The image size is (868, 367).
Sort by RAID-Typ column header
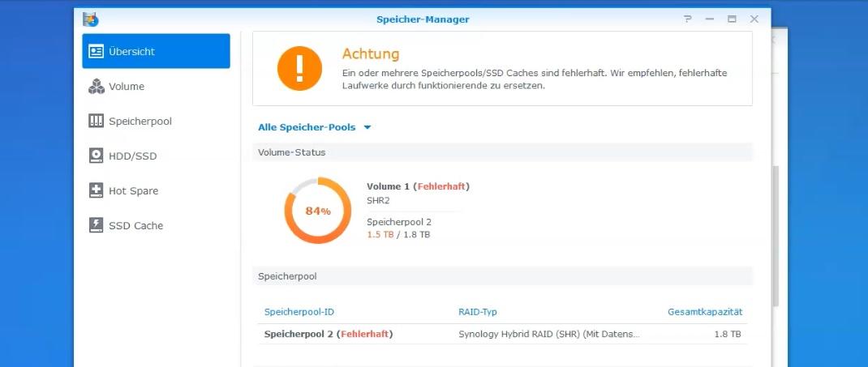point(478,312)
